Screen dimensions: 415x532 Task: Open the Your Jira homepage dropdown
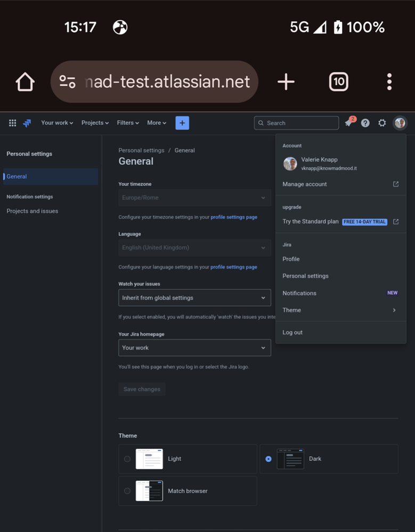pos(194,347)
